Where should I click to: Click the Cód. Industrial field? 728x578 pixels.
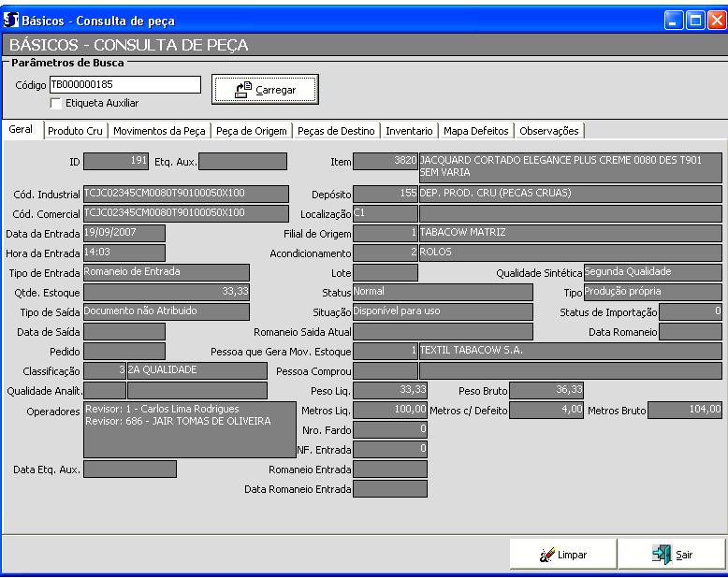[185, 194]
